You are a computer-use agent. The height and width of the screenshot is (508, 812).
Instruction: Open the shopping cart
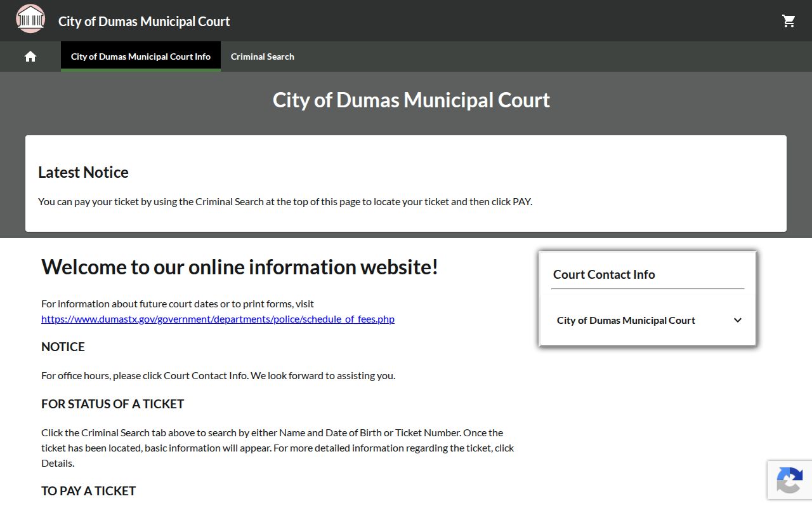click(x=789, y=21)
